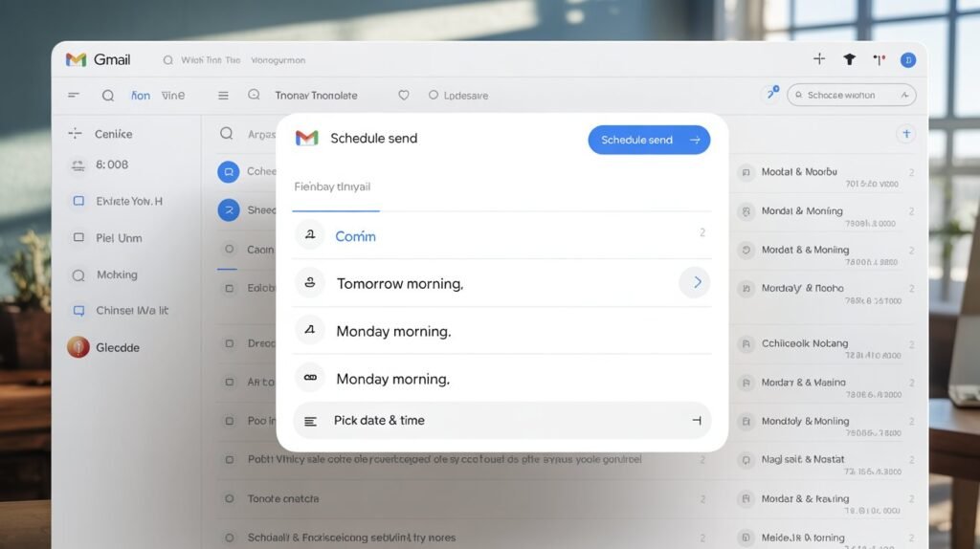Click the pin icon near search field
980x549 pixels.
coord(773,93)
